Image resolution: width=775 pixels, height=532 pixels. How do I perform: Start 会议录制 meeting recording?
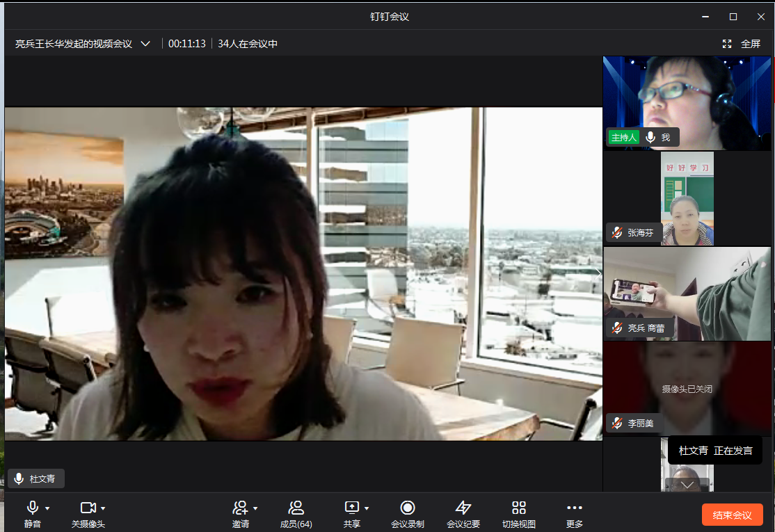tap(408, 513)
